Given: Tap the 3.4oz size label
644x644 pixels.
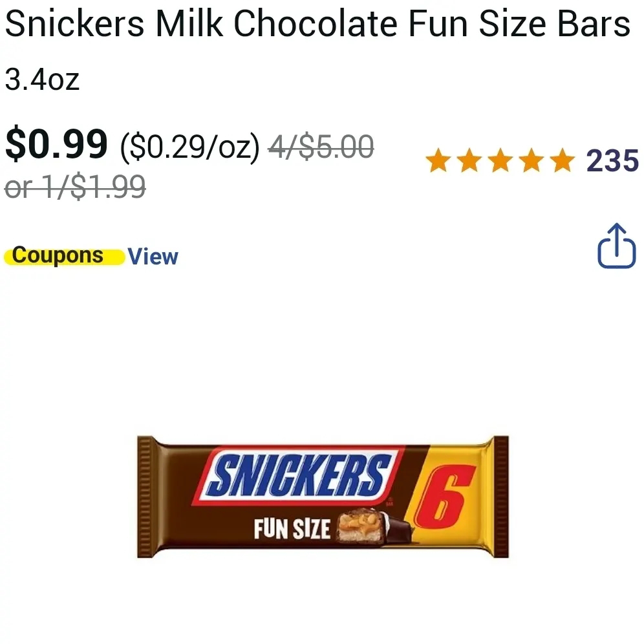Looking at the screenshot, I should tap(42, 80).
